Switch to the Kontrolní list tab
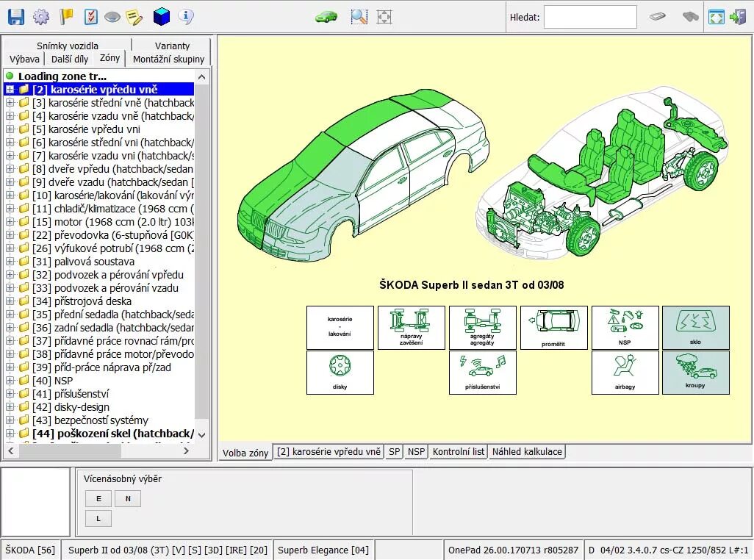This screenshot has width=754, height=560. pos(459,452)
